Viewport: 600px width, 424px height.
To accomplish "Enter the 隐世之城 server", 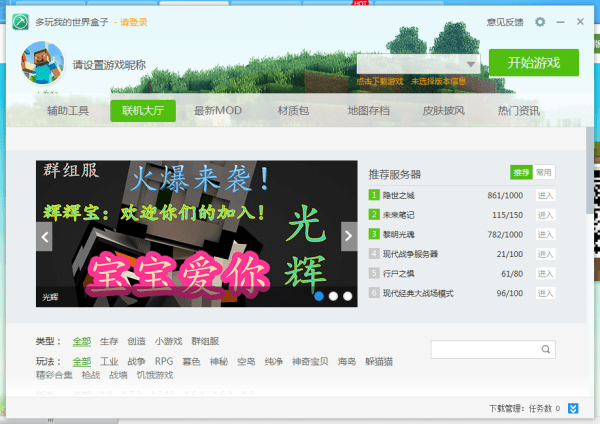I will coord(545,196).
